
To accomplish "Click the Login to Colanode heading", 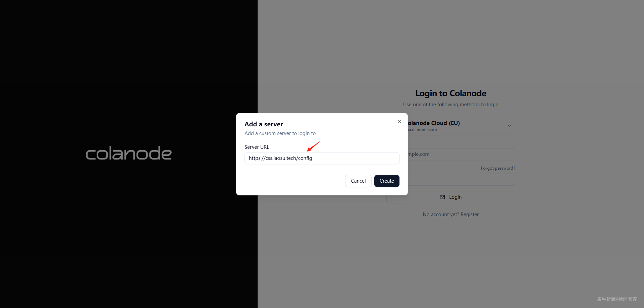I will (x=451, y=93).
